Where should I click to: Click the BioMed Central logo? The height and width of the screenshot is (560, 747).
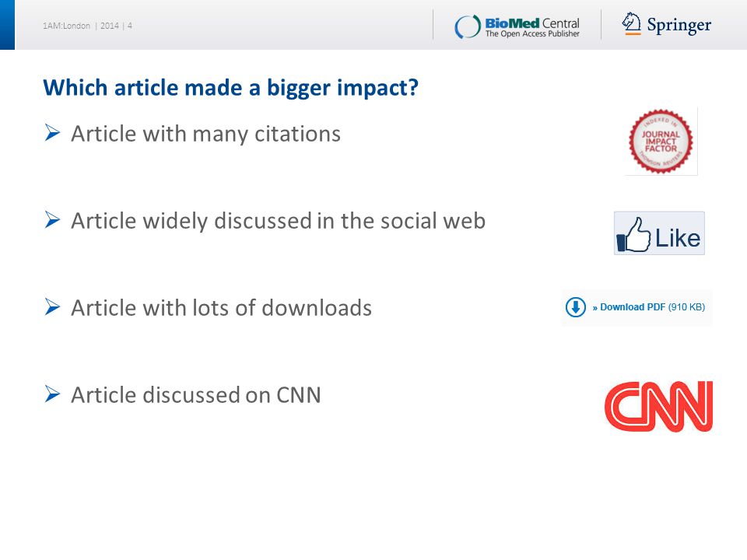click(x=517, y=26)
